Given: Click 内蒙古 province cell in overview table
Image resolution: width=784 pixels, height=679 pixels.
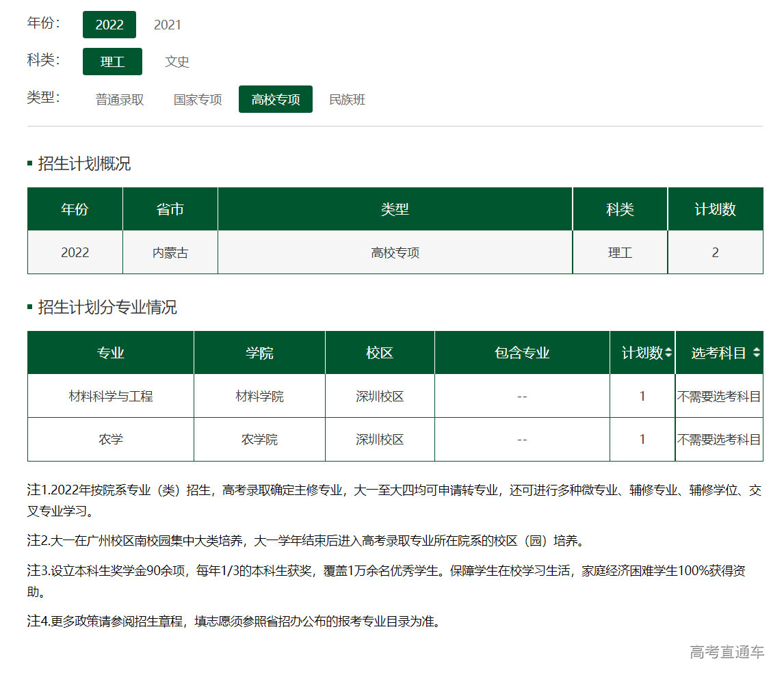Looking at the screenshot, I should point(170,253).
